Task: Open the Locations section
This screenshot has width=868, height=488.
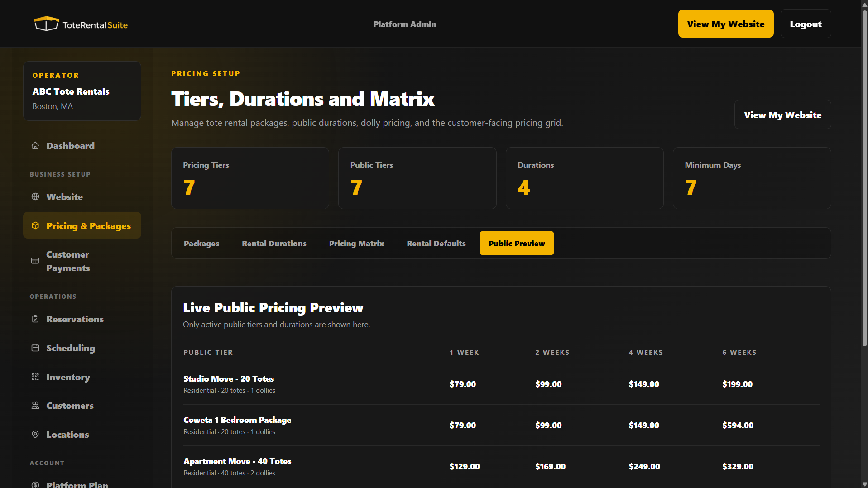Action: [82, 435]
